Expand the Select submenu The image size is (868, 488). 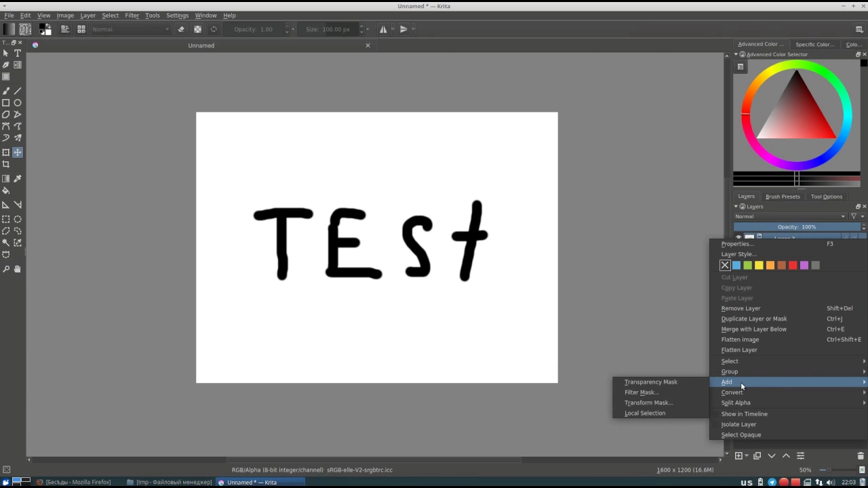pyautogui.click(x=788, y=361)
